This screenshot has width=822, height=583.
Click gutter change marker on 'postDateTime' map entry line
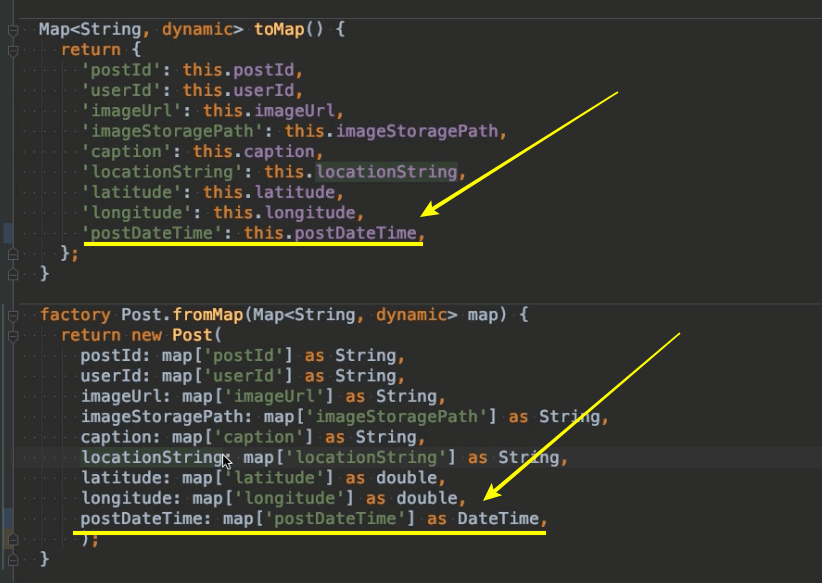8,233
